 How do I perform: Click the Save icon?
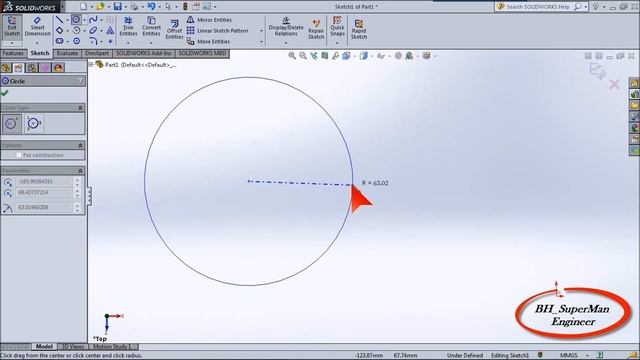pyautogui.click(x=118, y=6)
